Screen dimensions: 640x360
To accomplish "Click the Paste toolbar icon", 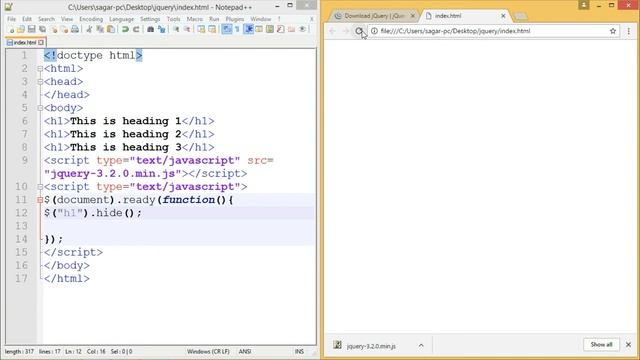I will click(x=111, y=29).
